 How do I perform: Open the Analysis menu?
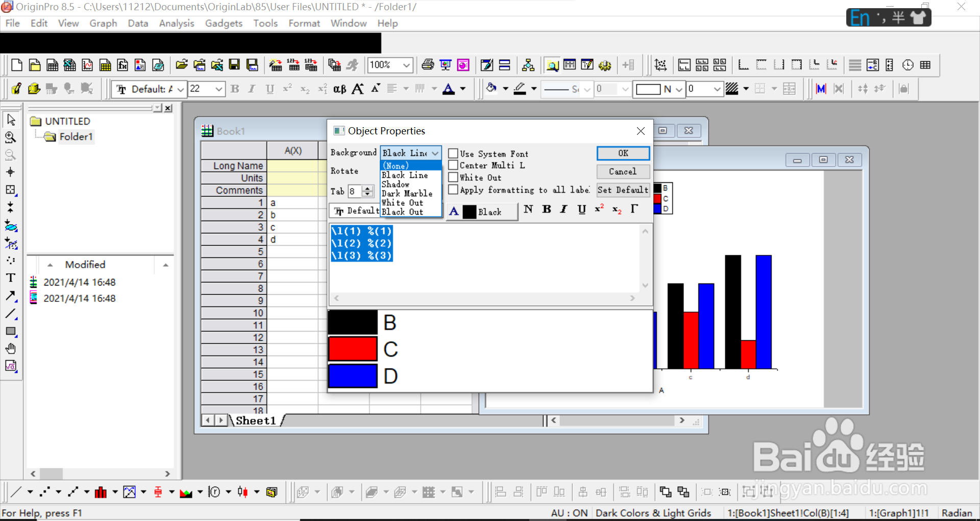pyautogui.click(x=177, y=23)
